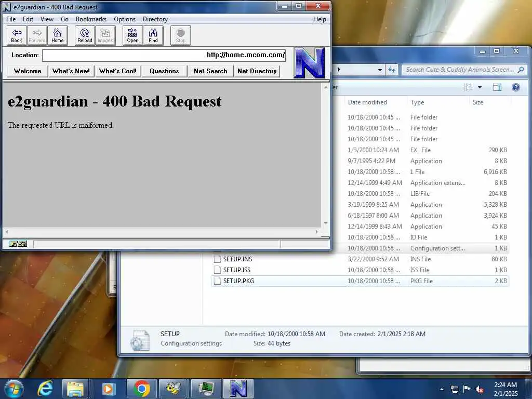Open the View menu
Screen dimensions: 532x399
[x=47, y=19]
